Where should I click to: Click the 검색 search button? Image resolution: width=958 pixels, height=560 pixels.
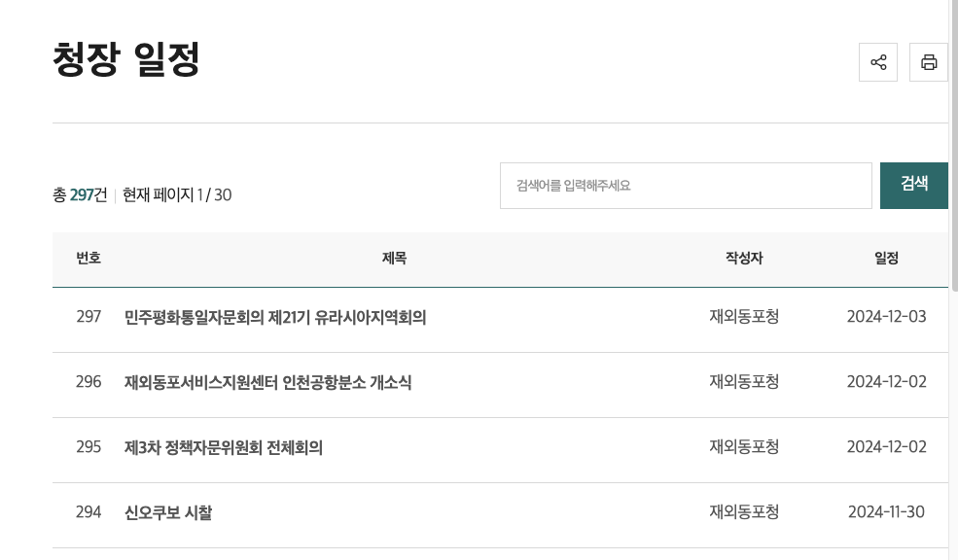tap(914, 186)
